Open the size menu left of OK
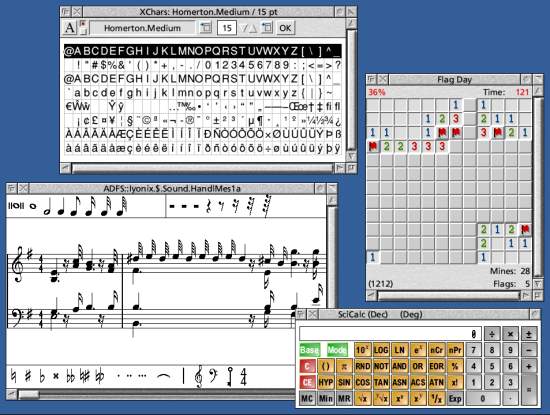 [267, 28]
